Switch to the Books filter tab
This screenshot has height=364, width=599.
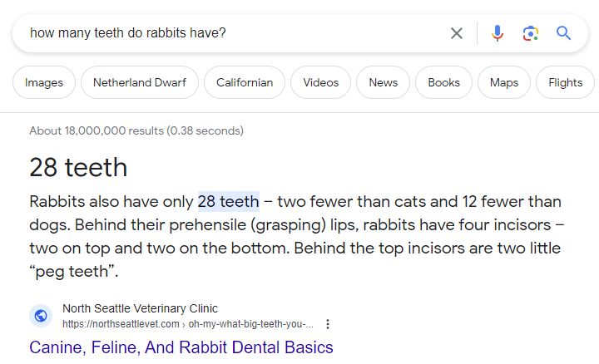(x=444, y=82)
